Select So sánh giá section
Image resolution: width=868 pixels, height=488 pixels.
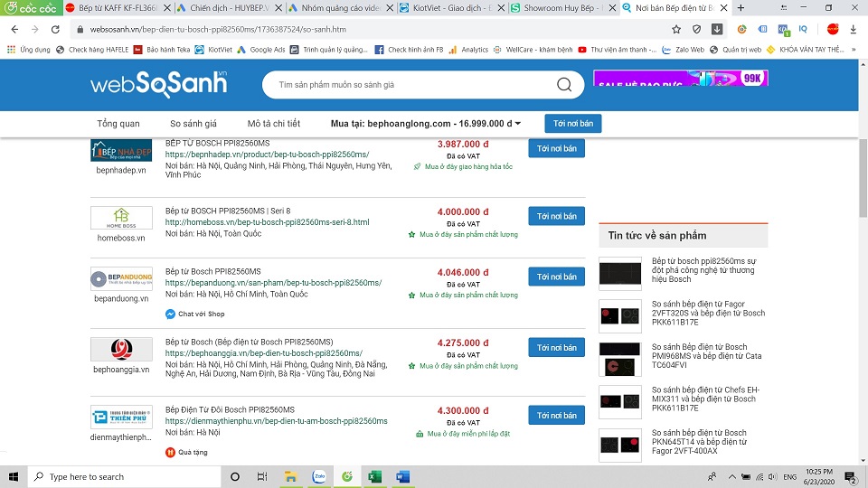tap(193, 124)
